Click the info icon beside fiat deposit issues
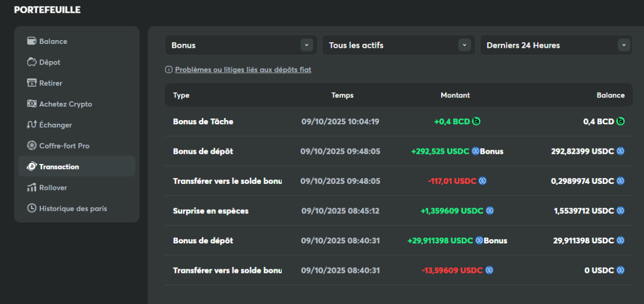 pos(169,70)
